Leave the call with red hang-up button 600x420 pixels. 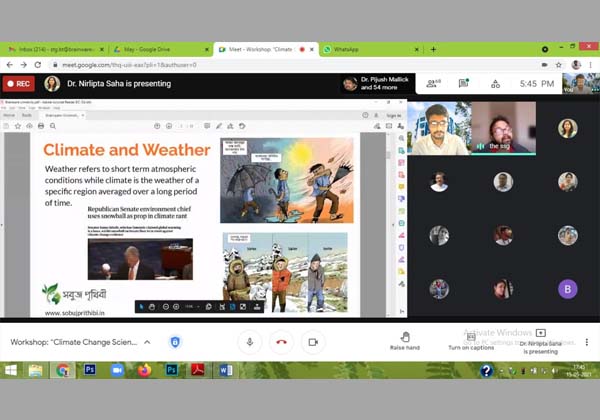281,342
